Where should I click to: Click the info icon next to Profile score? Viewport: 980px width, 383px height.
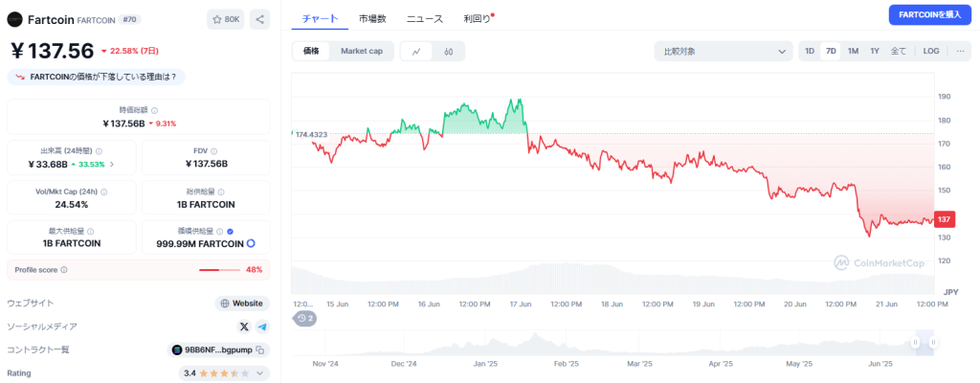[64, 270]
